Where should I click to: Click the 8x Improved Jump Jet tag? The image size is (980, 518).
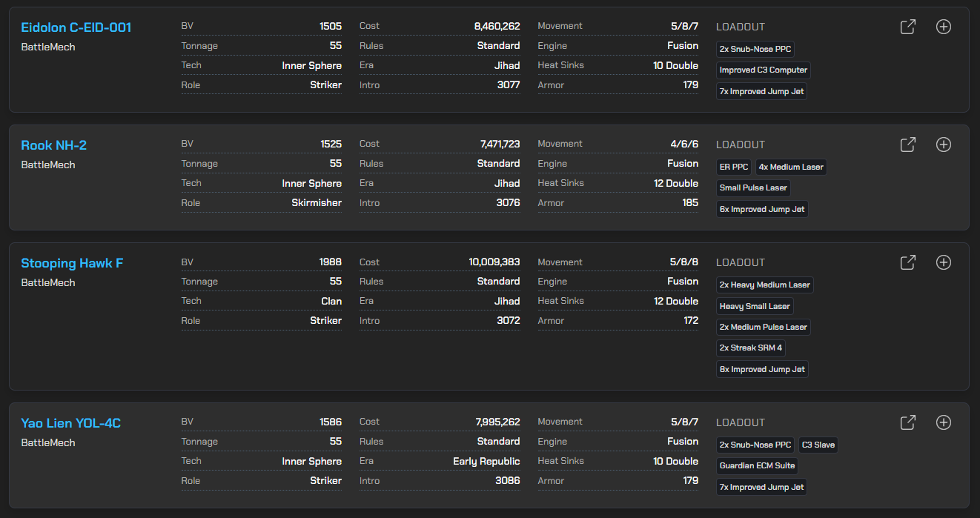762,369
